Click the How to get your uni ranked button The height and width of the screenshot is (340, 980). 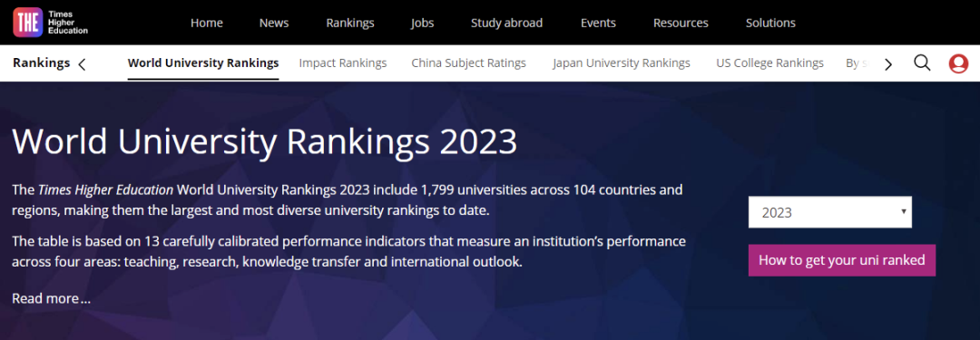(x=842, y=260)
